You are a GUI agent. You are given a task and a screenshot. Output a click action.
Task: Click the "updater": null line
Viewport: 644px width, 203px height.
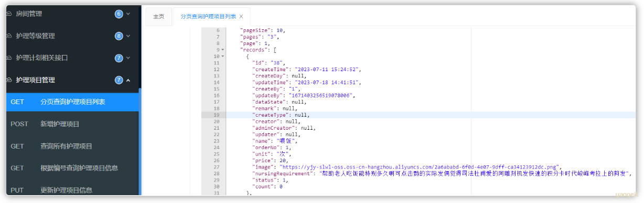tap(276, 134)
